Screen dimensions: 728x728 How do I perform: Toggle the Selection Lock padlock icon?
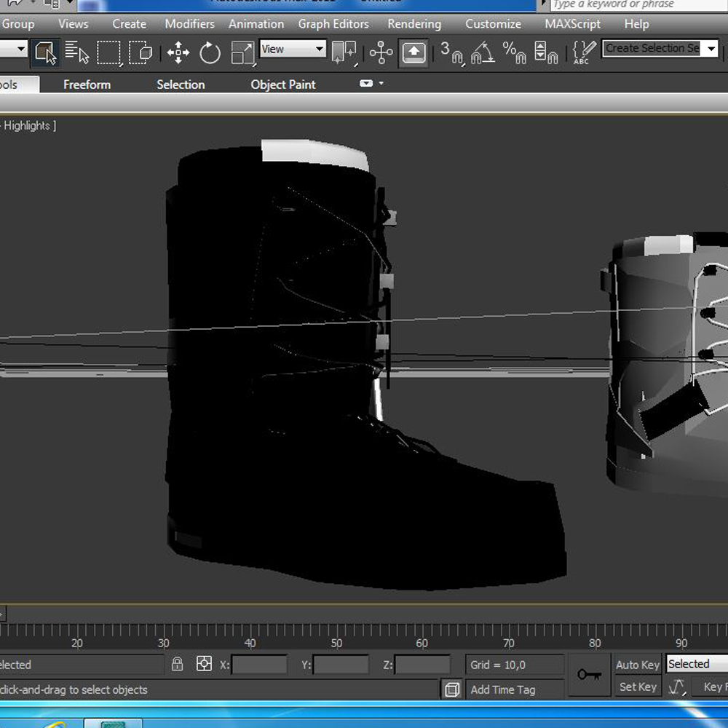pyautogui.click(x=177, y=664)
